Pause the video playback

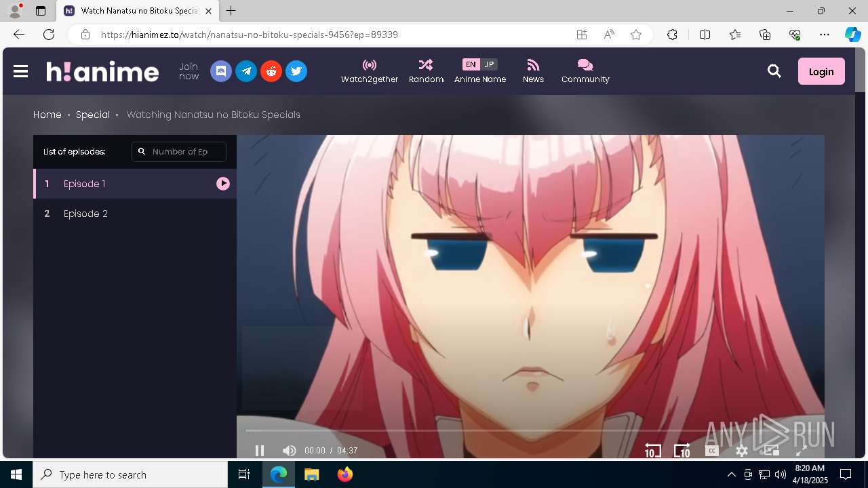pos(260,451)
